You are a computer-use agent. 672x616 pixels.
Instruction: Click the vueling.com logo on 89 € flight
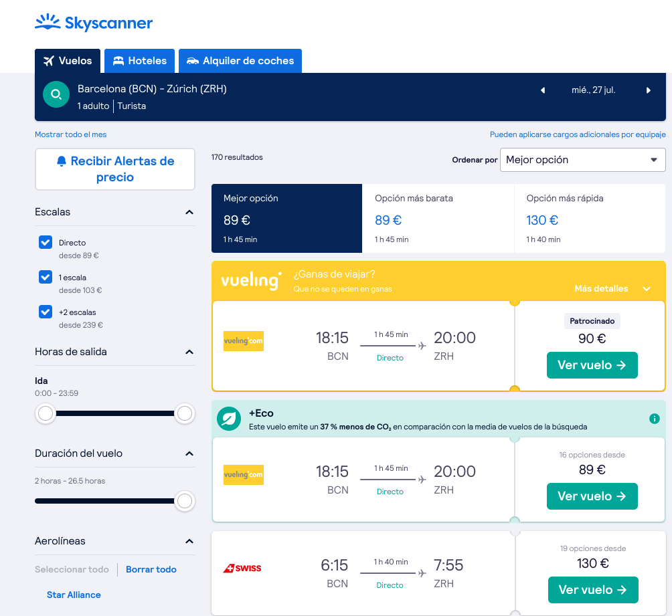(x=244, y=475)
